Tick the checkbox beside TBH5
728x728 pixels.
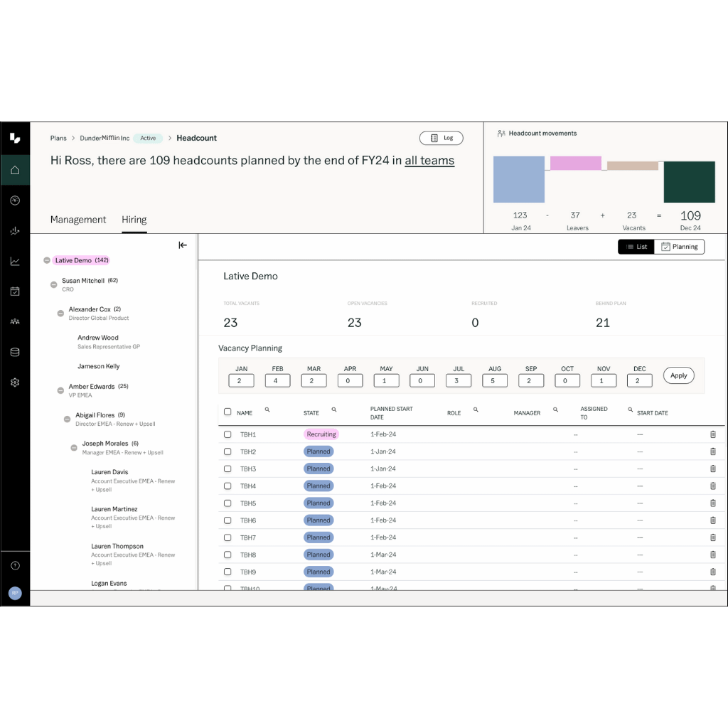[x=227, y=503]
